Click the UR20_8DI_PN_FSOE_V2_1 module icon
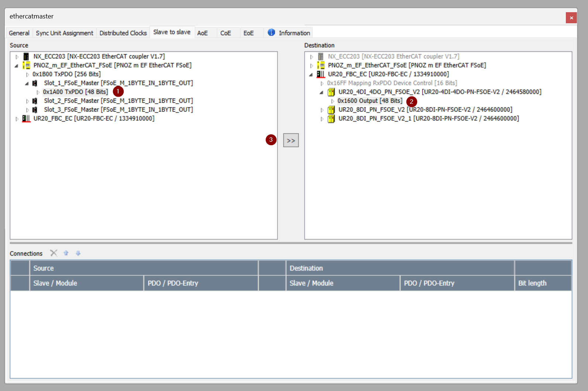The width and height of the screenshot is (588, 391). click(331, 119)
